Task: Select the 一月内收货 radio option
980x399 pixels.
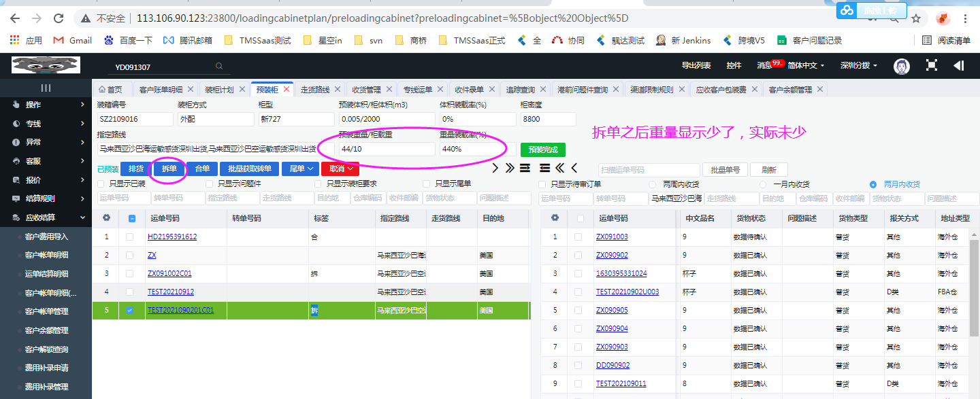Action: (x=764, y=184)
